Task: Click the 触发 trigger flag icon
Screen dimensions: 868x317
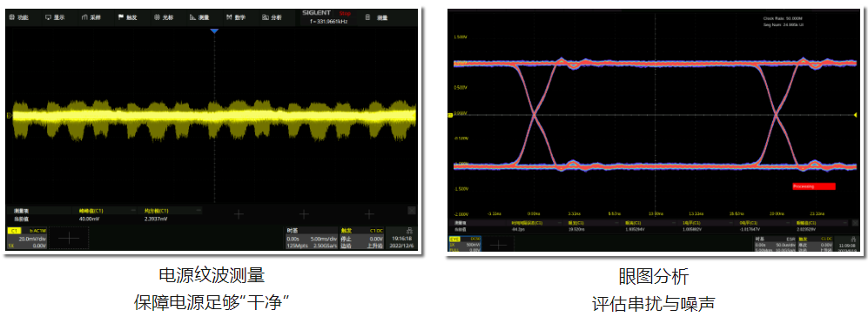Action: click(x=127, y=17)
